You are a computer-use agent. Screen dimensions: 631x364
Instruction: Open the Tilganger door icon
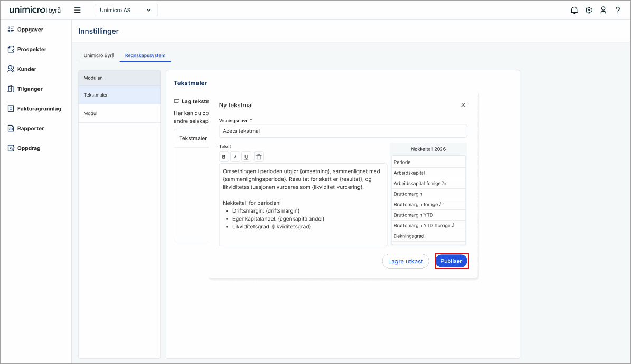point(11,89)
